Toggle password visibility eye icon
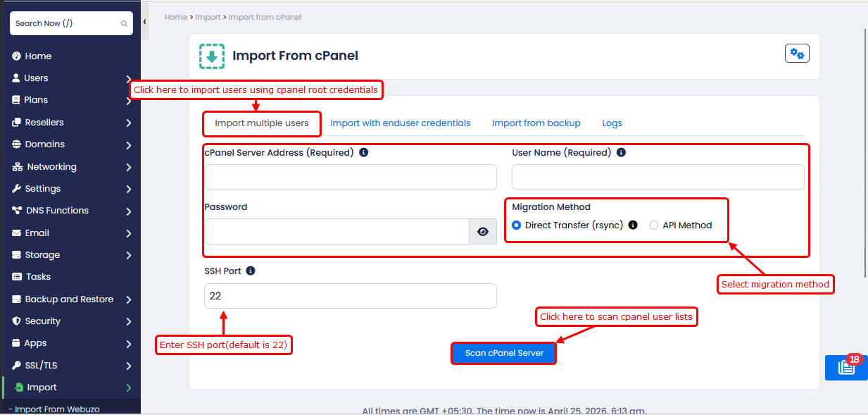The width and height of the screenshot is (868, 415). (483, 231)
